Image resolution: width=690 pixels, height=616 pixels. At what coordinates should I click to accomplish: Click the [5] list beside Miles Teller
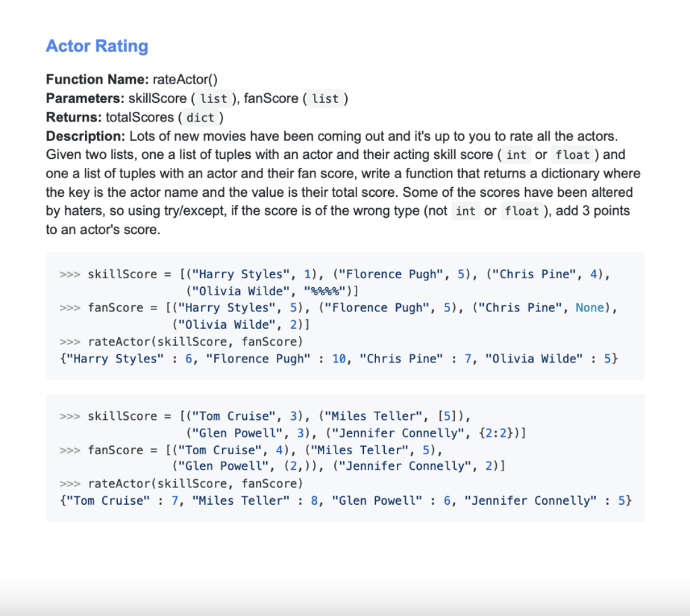pos(446,416)
